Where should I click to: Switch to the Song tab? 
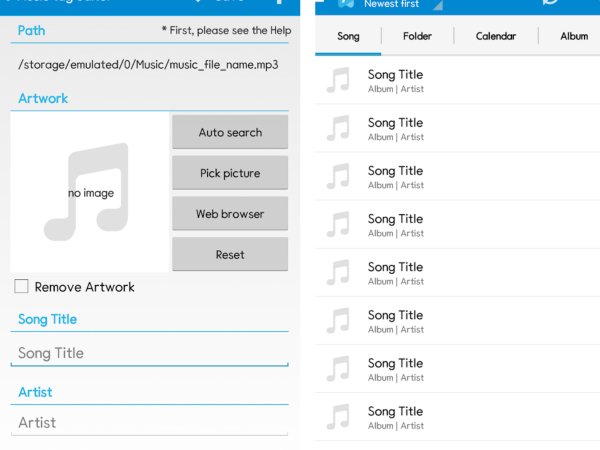click(348, 36)
